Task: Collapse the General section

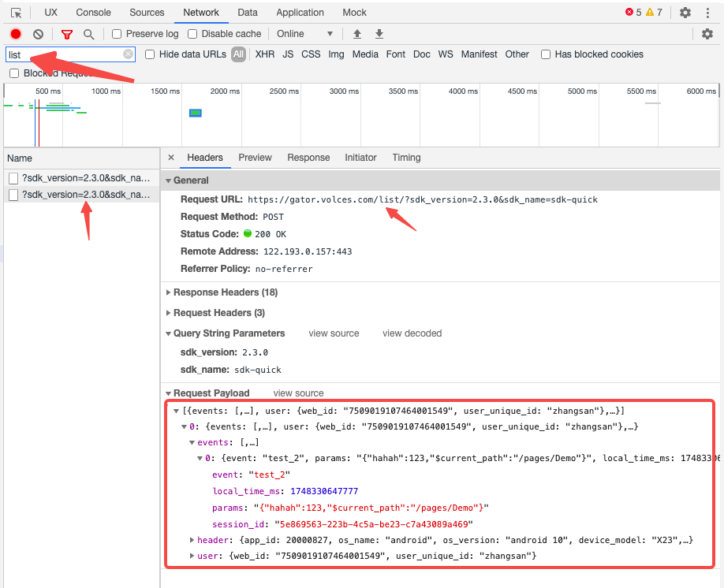Action: [x=169, y=180]
